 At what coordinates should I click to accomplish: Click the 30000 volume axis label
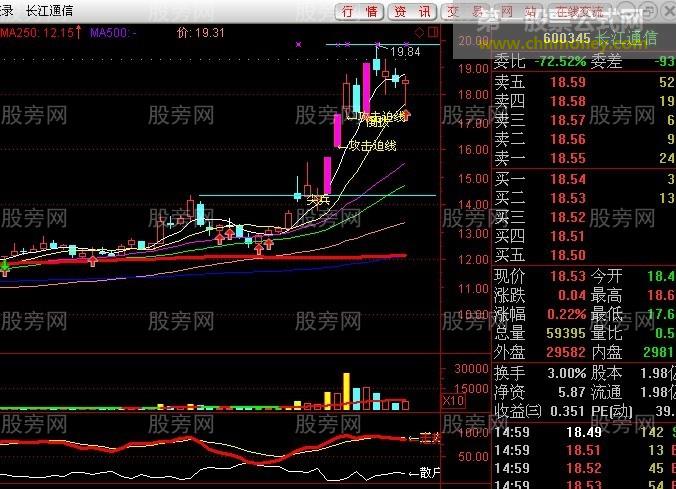tap(471, 369)
